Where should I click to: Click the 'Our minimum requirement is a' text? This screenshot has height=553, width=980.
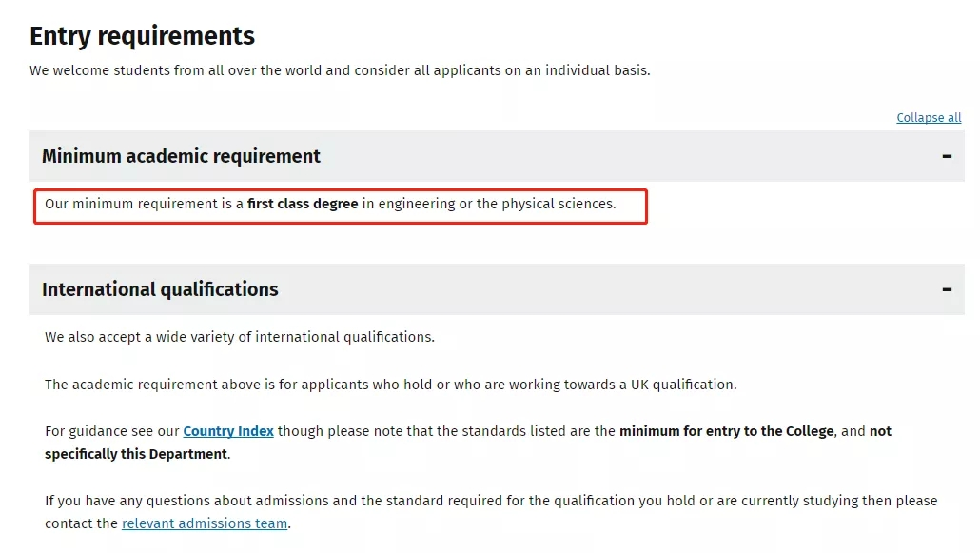144,204
